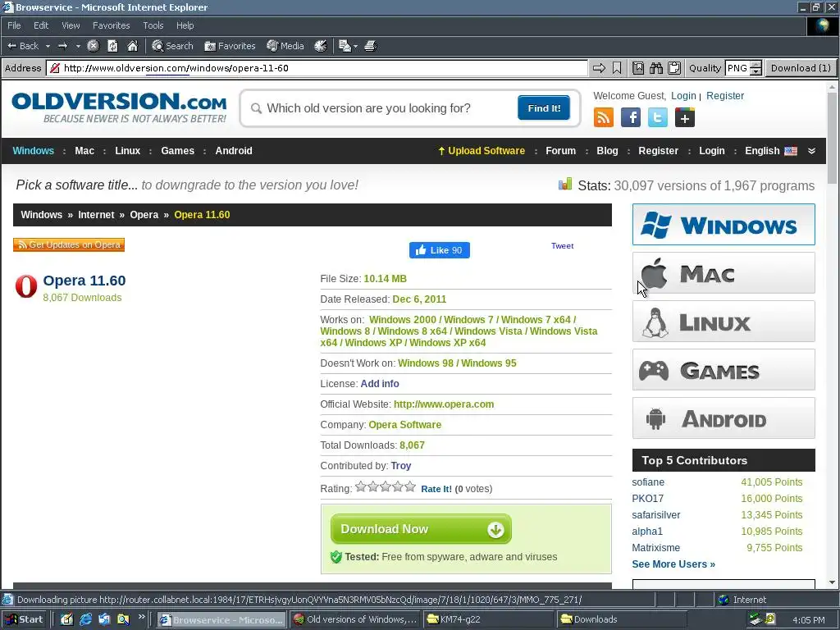The image size is (840, 630).
Task: Click Get Updates on Opera button
Action: pos(69,244)
